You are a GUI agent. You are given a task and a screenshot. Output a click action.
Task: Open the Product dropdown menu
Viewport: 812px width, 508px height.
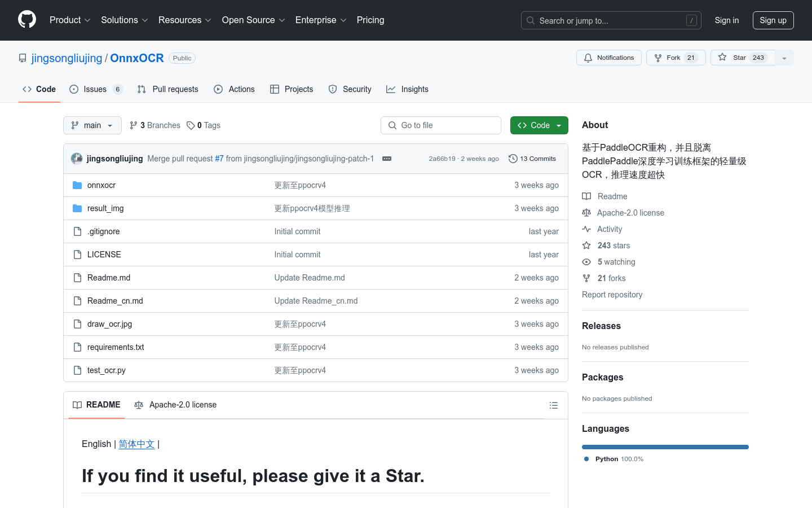[70, 20]
